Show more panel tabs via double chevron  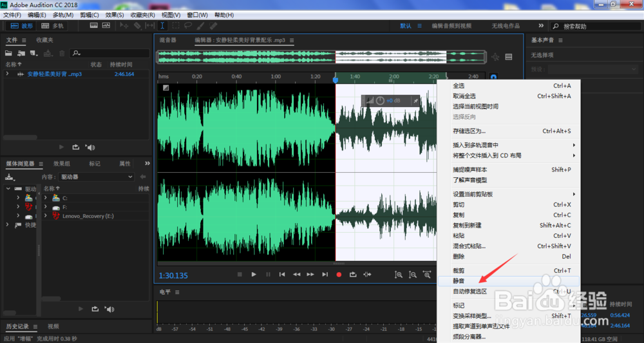[x=147, y=163]
